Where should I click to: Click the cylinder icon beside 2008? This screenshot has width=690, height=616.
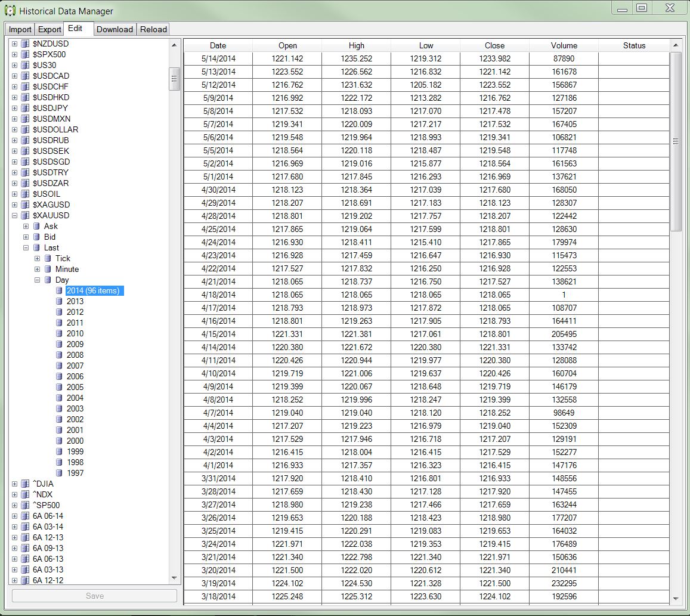tap(59, 355)
